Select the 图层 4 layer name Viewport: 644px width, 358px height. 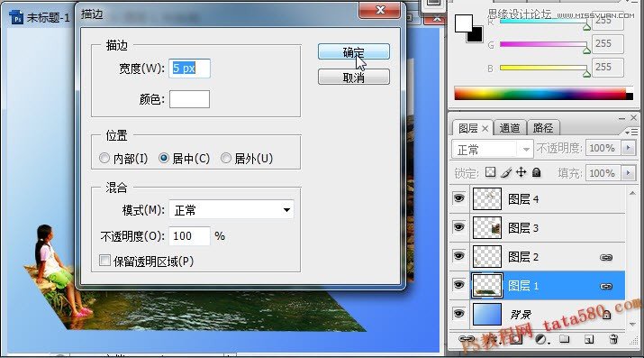[x=523, y=199]
